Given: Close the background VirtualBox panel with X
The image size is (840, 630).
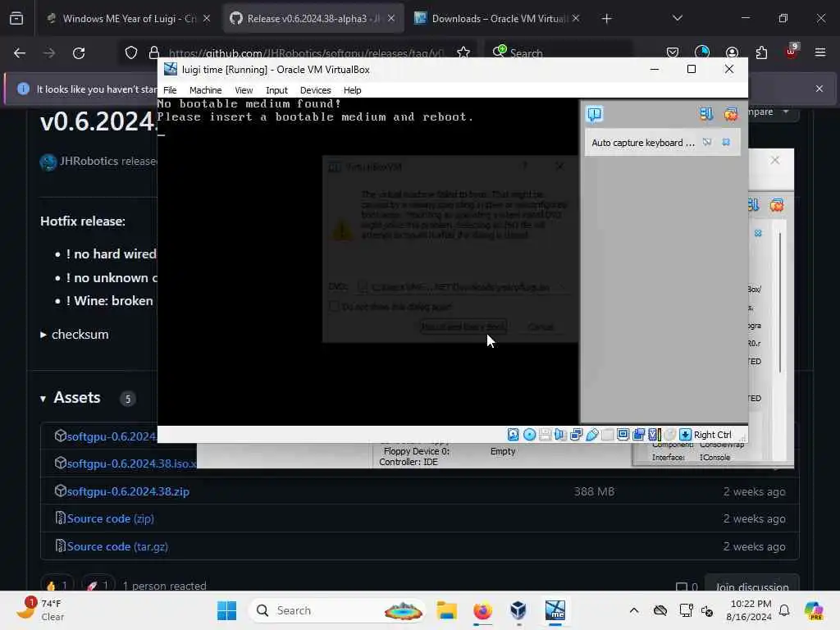Looking at the screenshot, I should (774, 160).
